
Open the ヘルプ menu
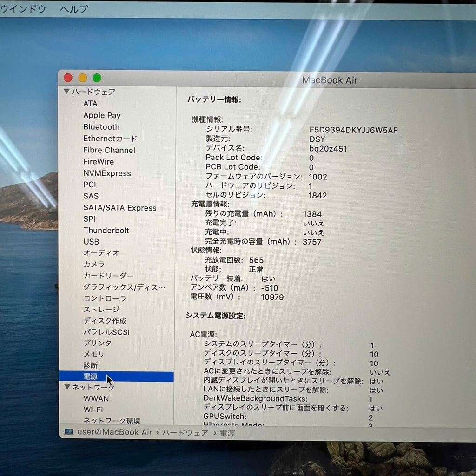point(74,9)
